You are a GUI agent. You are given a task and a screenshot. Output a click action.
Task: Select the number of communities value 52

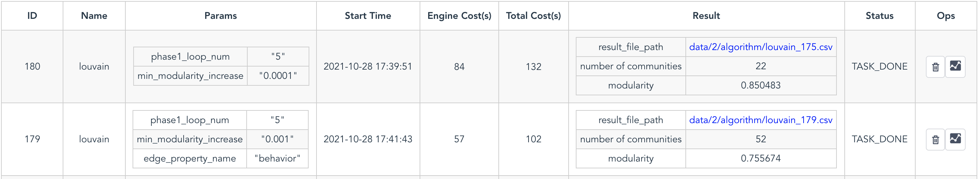tap(760, 139)
